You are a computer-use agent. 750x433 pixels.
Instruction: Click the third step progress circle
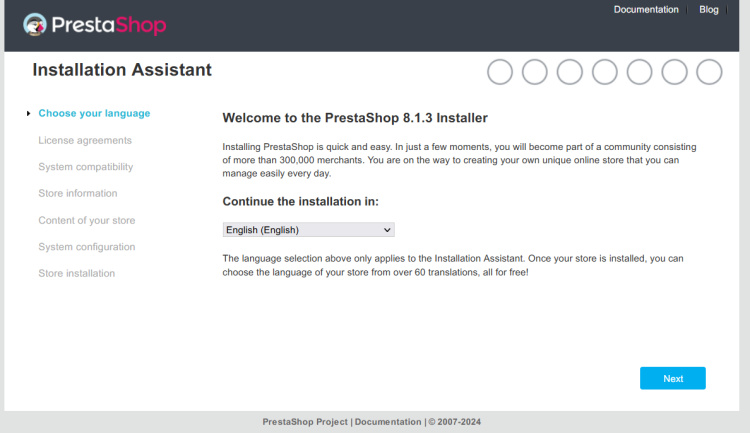tap(570, 72)
